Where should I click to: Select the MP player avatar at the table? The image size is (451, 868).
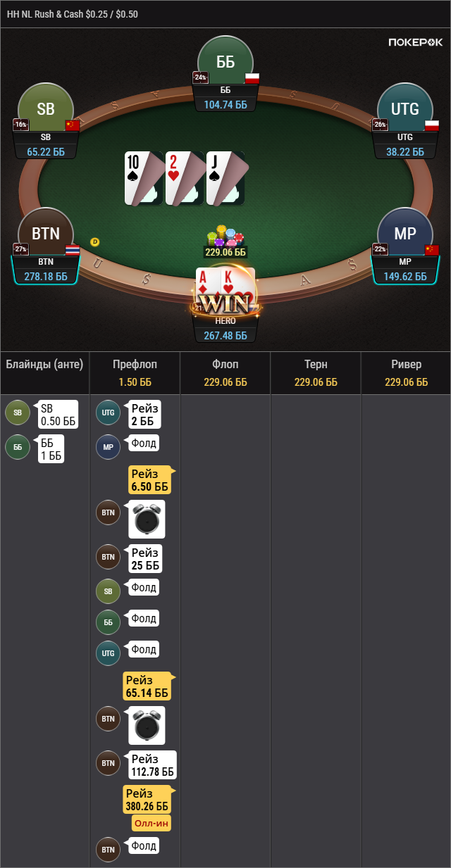tap(405, 235)
